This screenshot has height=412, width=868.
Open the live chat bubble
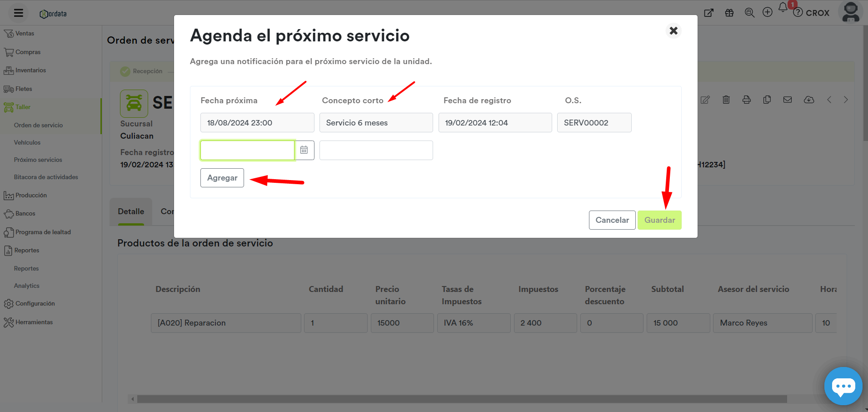843,386
